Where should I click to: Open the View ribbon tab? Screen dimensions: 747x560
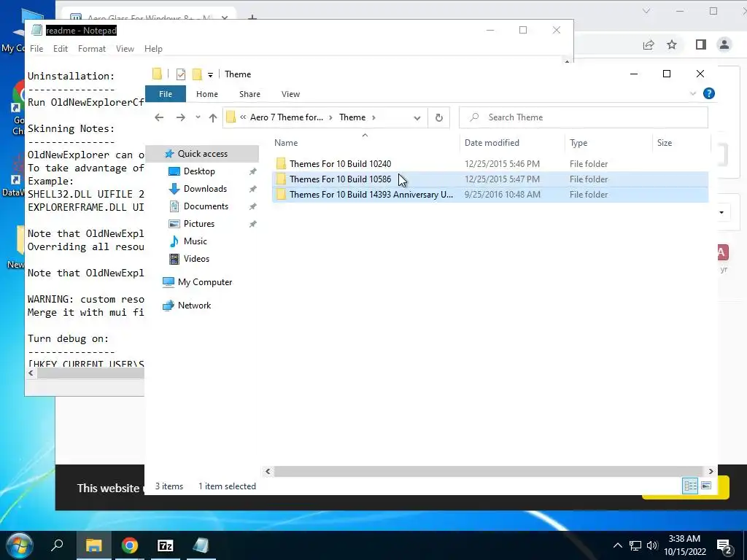[x=290, y=94]
